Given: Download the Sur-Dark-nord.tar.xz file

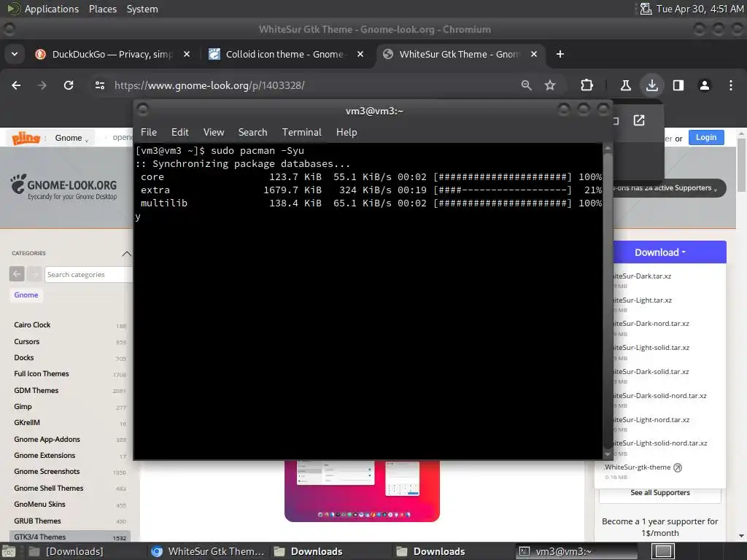Looking at the screenshot, I should pos(650,324).
